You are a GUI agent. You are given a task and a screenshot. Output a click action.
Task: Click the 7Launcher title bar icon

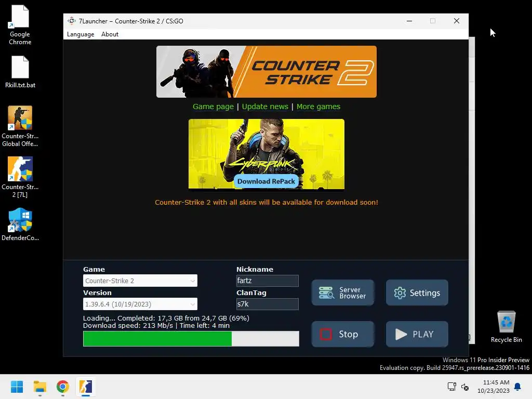71,21
